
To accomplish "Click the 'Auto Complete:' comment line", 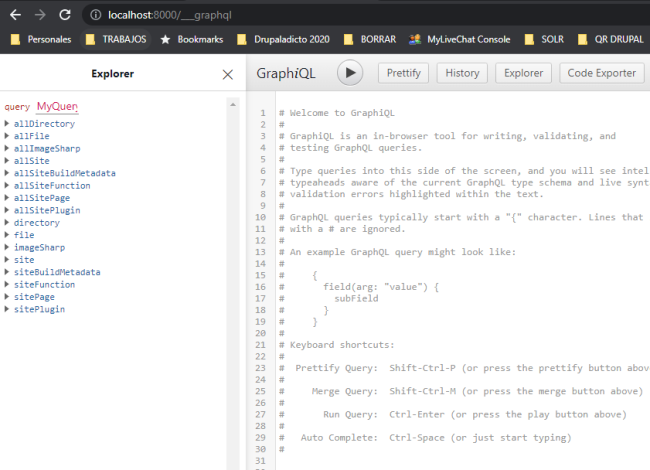I will (425, 438).
